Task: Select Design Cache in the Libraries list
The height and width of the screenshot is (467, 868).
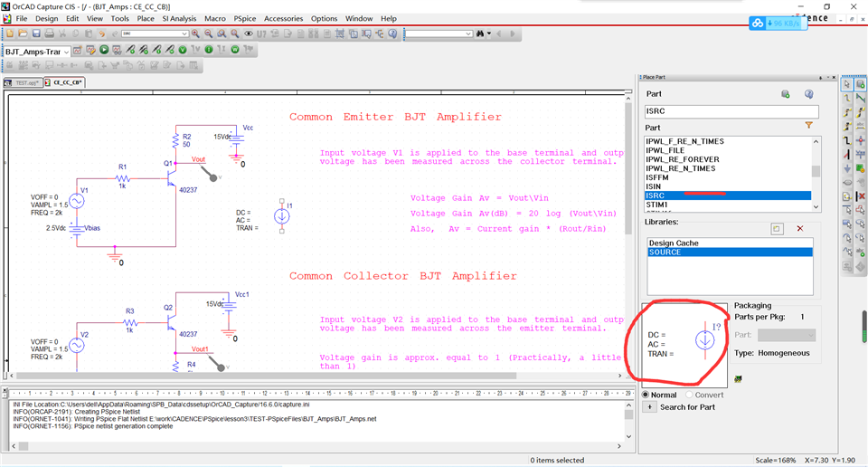Action: [x=731, y=243]
